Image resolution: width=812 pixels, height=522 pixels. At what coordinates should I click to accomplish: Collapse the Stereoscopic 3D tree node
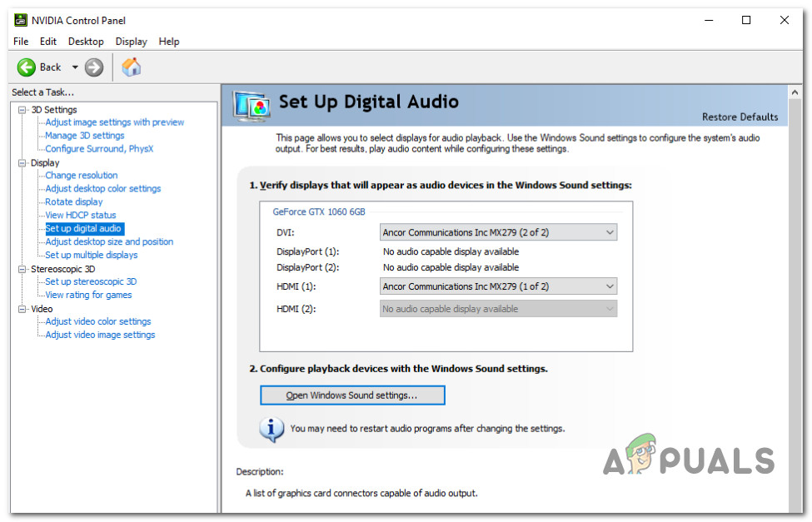(x=22, y=269)
